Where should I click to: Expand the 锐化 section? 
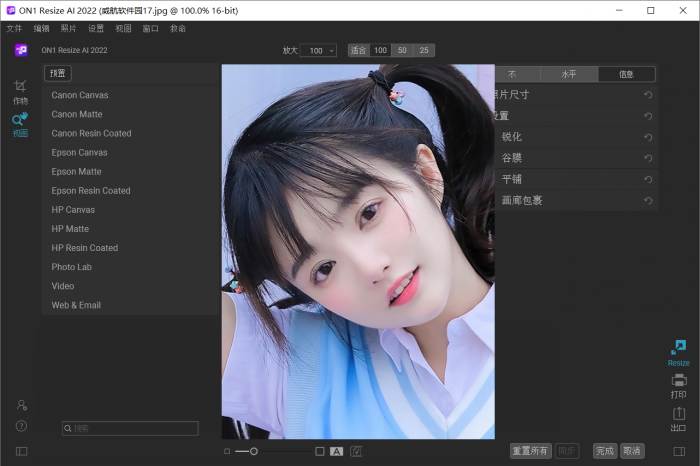pos(512,137)
